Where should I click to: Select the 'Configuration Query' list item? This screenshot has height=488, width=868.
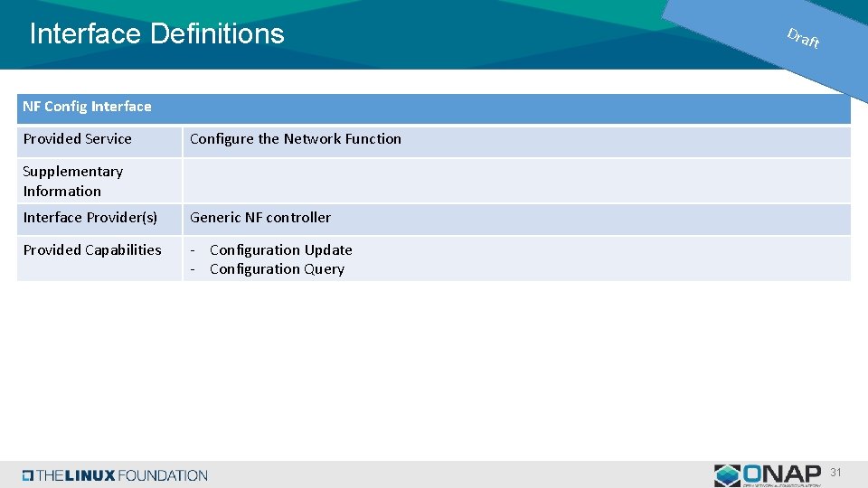(277, 269)
